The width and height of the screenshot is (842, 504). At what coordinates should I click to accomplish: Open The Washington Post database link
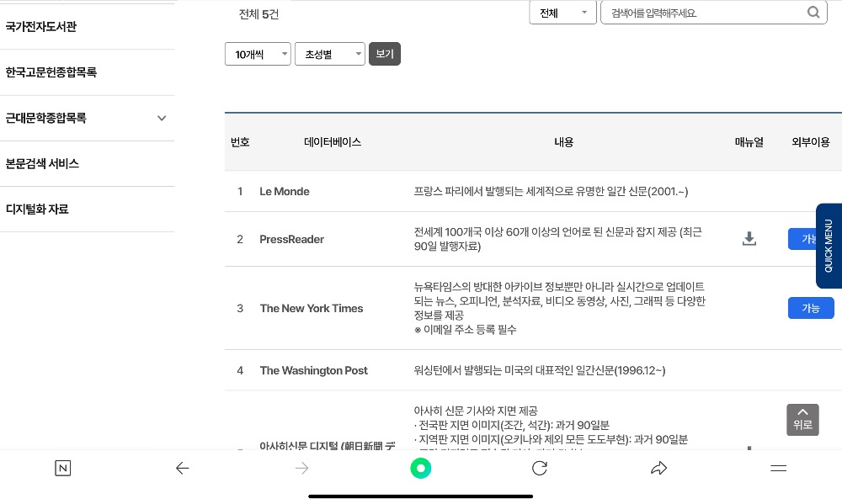(x=313, y=370)
